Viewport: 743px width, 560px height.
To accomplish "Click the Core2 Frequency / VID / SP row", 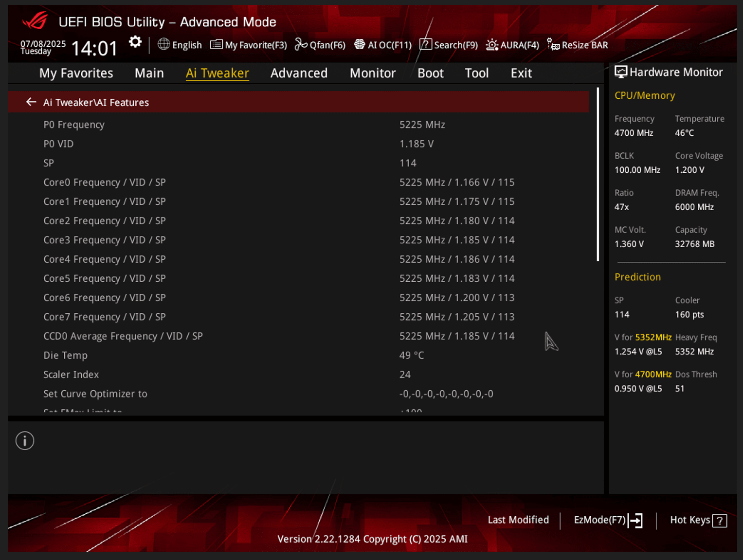I will pyautogui.click(x=298, y=220).
